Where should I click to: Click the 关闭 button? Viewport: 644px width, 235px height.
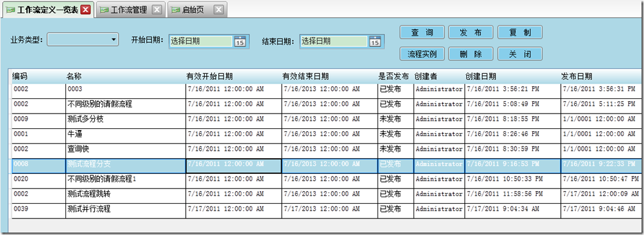click(520, 54)
